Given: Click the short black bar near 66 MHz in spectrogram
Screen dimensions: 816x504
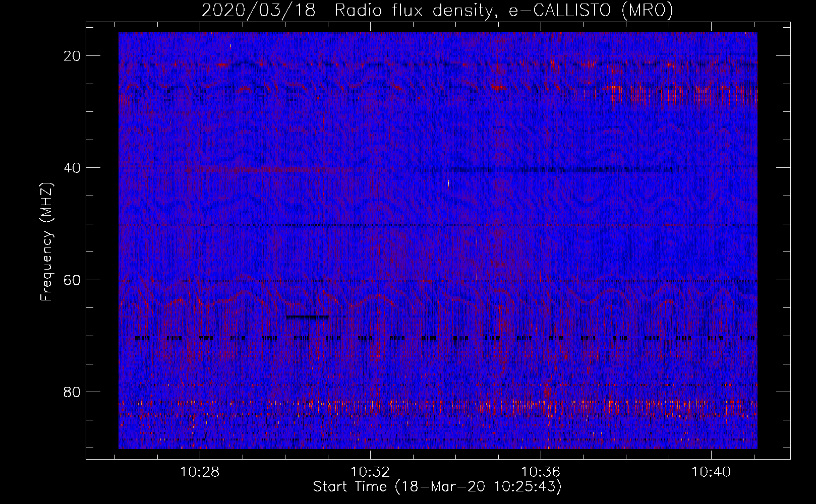Looking at the screenshot, I should tap(308, 317).
